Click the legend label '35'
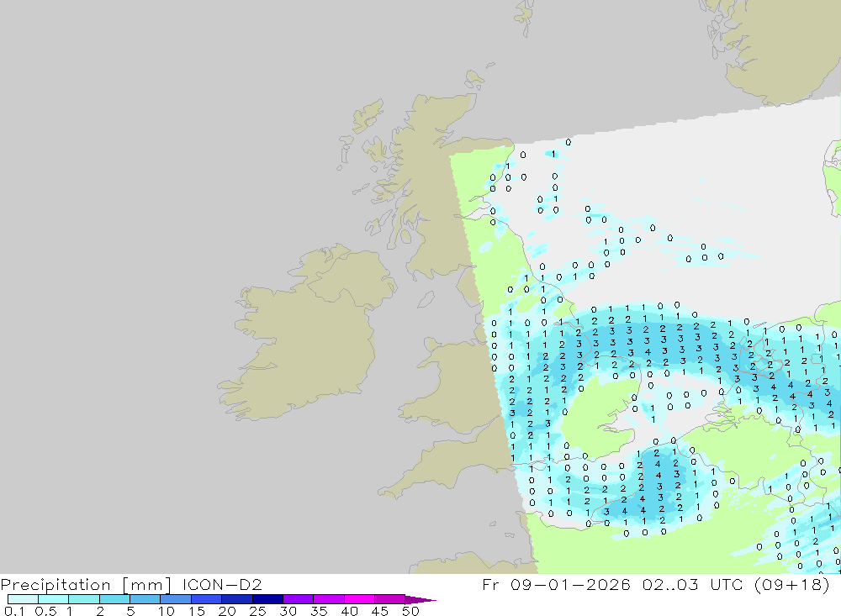This screenshot has width=841, height=616. click(319, 611)
